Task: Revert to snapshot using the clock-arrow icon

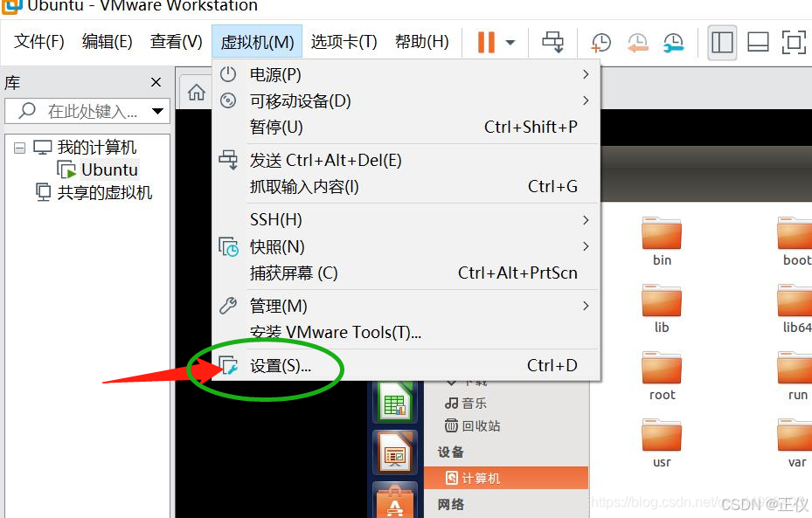Action: click(637, 43)
